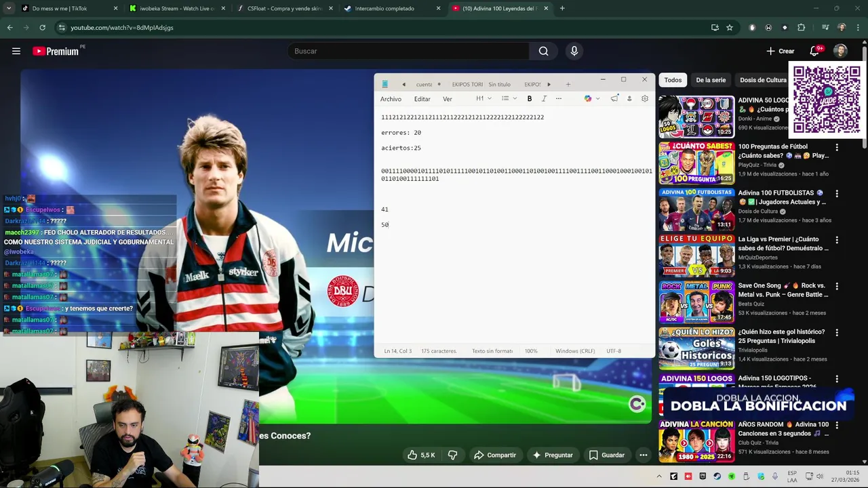Toggle bold in Notepad toolbar
This screenshot has width=868, height=488.
point(530,98)
